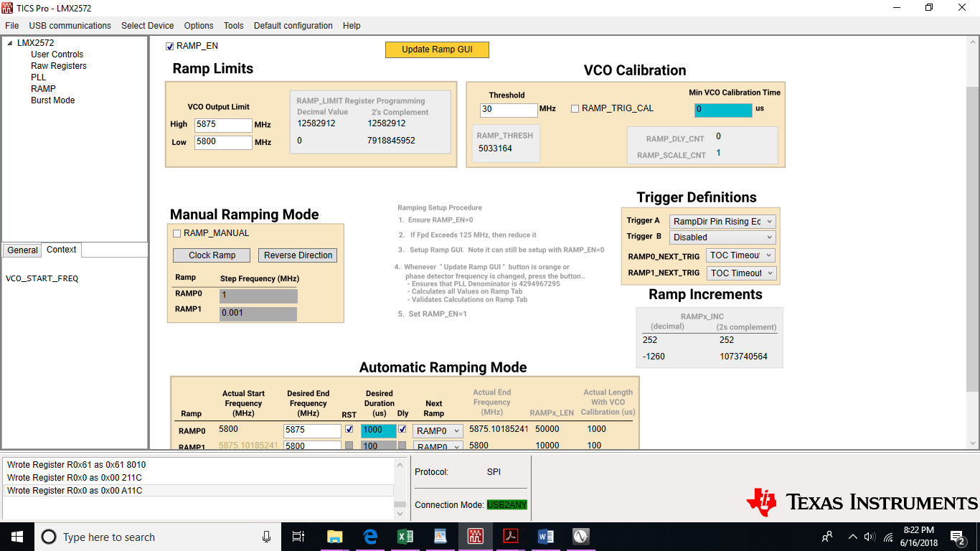Launch File Explorer from the taskbar

click(334, 537)
